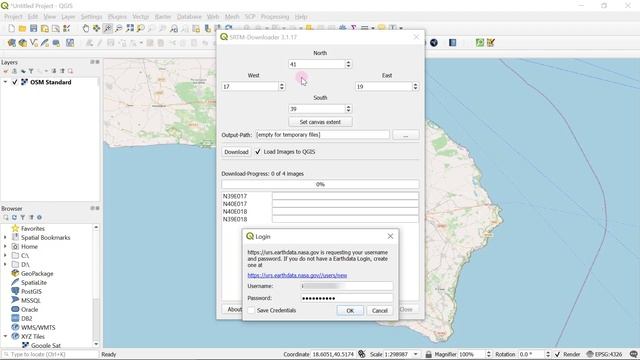Select Pan Map to Selection tool
Viewport: 640px width, 360px height.
96,29
